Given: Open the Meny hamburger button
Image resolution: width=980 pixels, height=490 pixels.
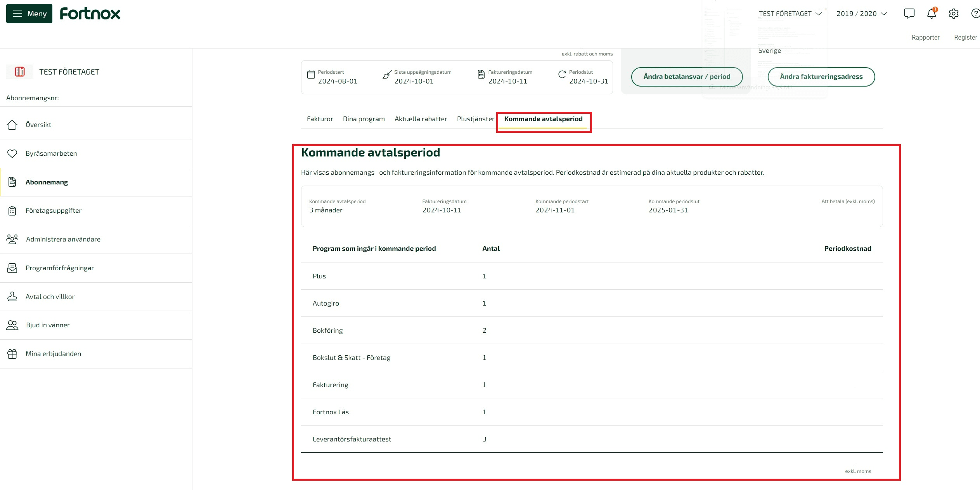Looking at the screenshot, I should pos(29,14).
